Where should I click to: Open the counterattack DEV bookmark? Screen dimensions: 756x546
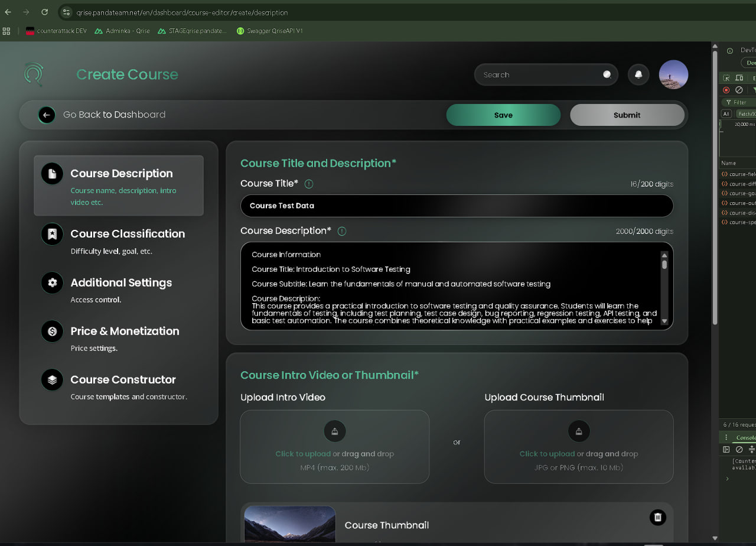coord(56,31)
